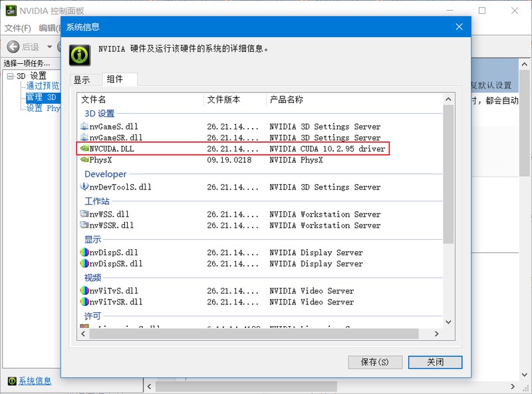Switch to the 显示 tab

[82, 80]
